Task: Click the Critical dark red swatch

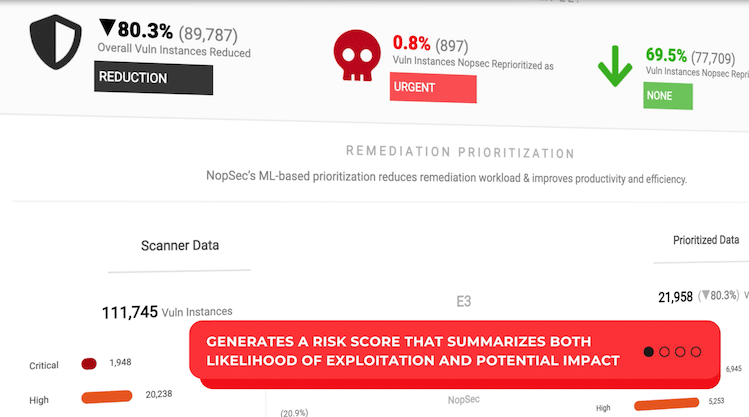Action: (x=89, y=364)
